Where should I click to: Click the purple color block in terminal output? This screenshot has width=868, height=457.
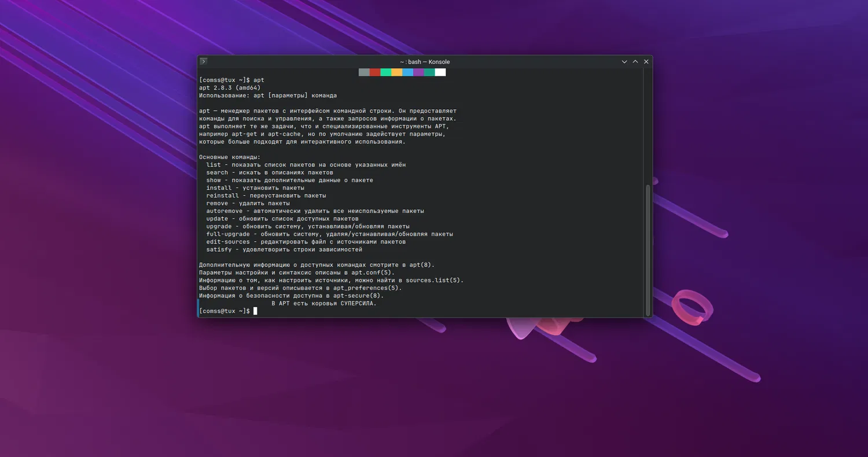pos(418,72)
